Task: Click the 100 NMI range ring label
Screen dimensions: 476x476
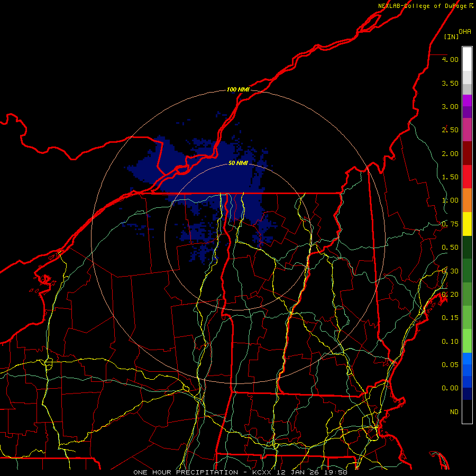Action: (x=238, y=89)
